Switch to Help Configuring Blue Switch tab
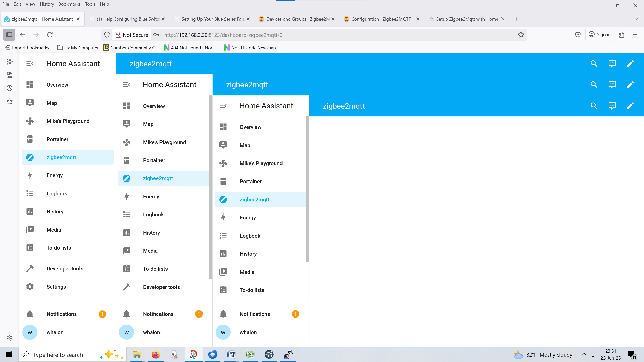The image size is (644, 362). [127, 19]
